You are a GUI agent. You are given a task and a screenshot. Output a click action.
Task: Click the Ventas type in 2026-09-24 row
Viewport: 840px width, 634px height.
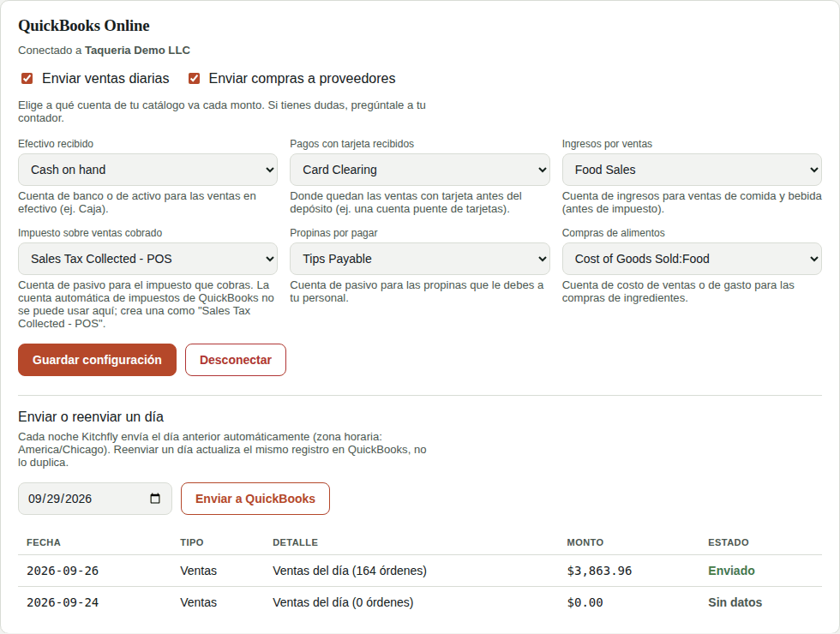click(x=198, y=602)
